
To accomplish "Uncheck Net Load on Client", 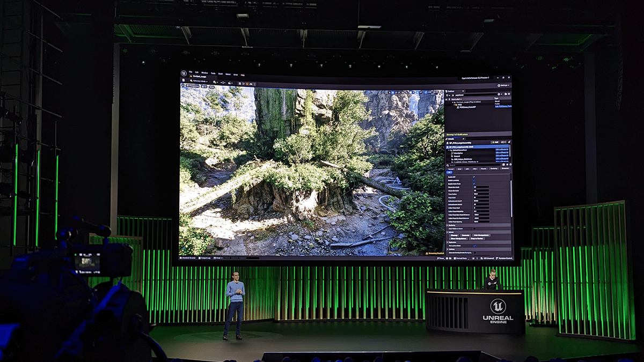I will tap(474, 246).
